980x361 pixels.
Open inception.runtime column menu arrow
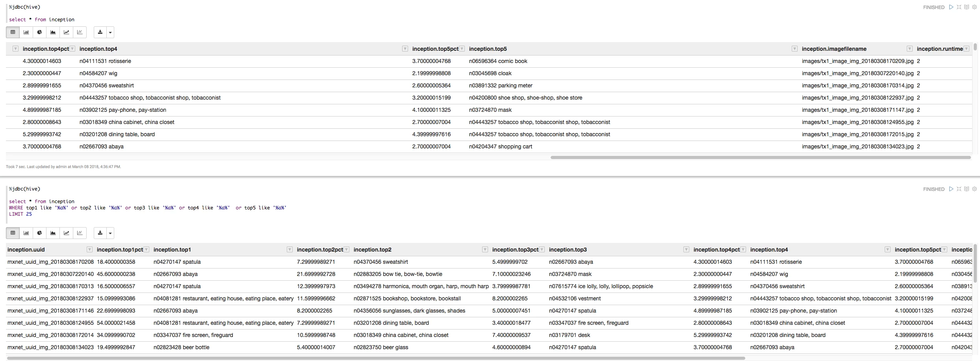click(x=966, y=49)
